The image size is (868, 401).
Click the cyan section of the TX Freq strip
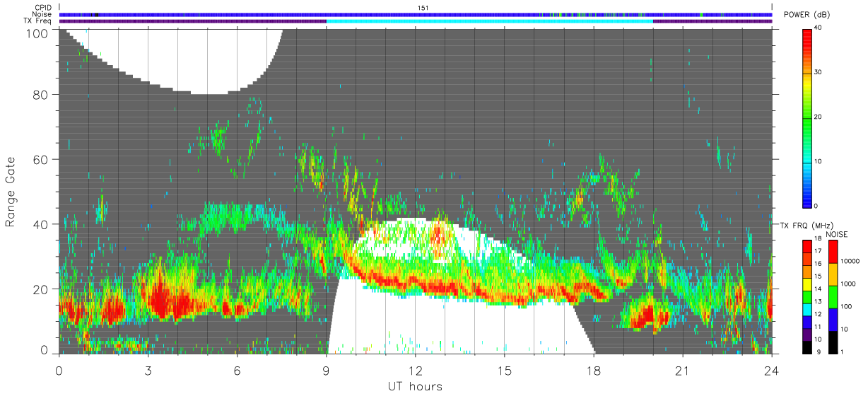point(490,21)
